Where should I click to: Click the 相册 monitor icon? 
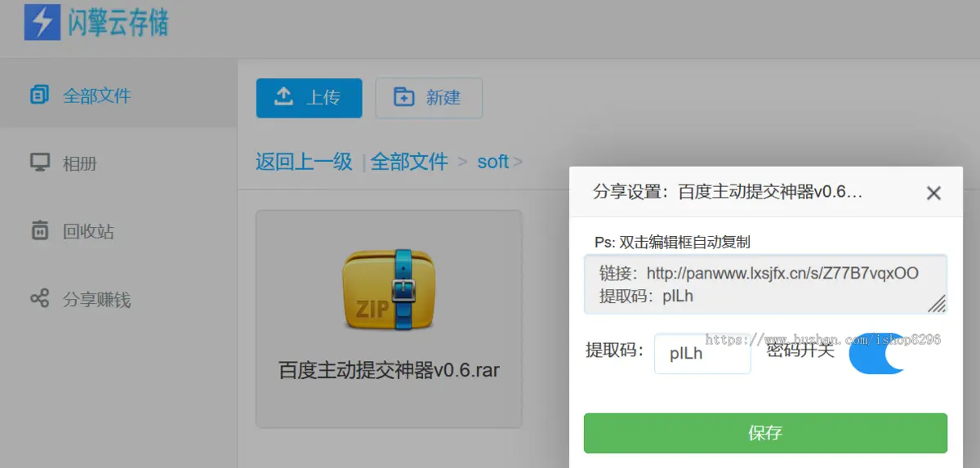39,163
